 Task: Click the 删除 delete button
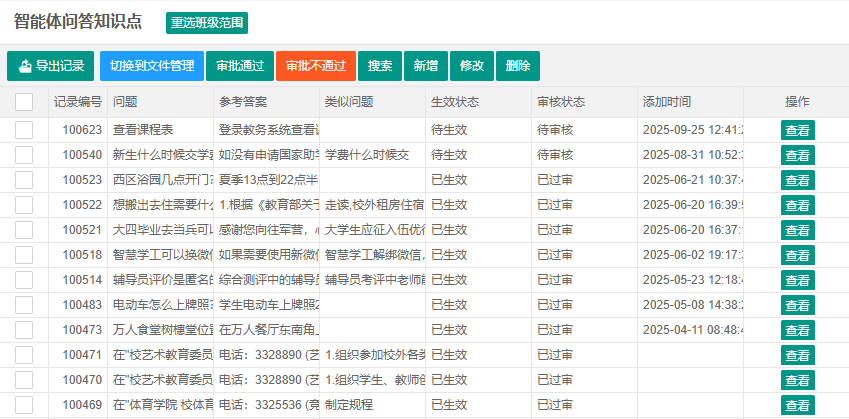518,66
